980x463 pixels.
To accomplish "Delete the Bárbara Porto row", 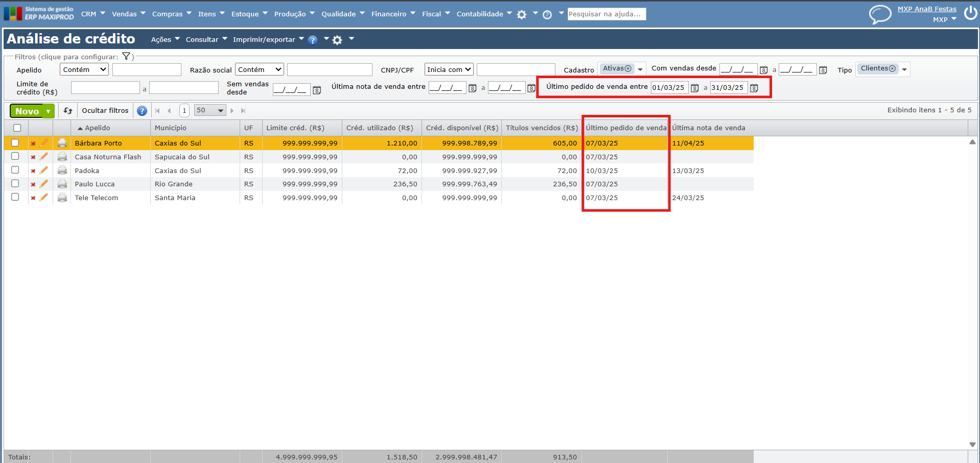I will (x=33, y=143).
